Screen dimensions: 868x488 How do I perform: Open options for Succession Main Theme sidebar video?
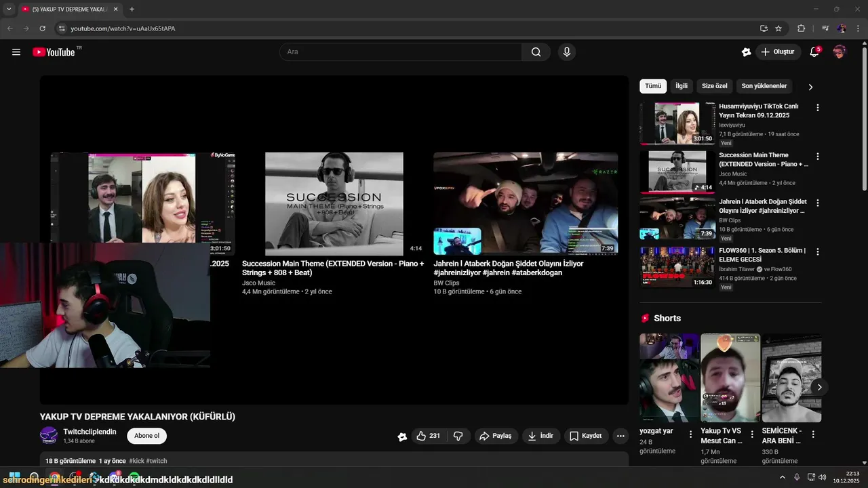[x=818, y=157]
